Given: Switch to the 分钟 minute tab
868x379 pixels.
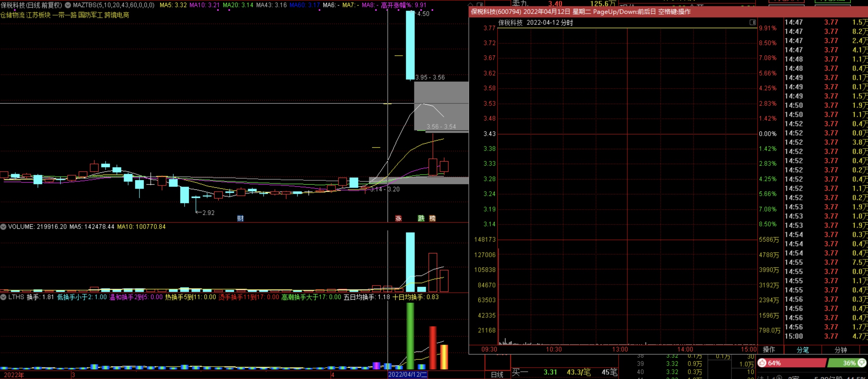Looking at the screenshot, I should 841,350.
